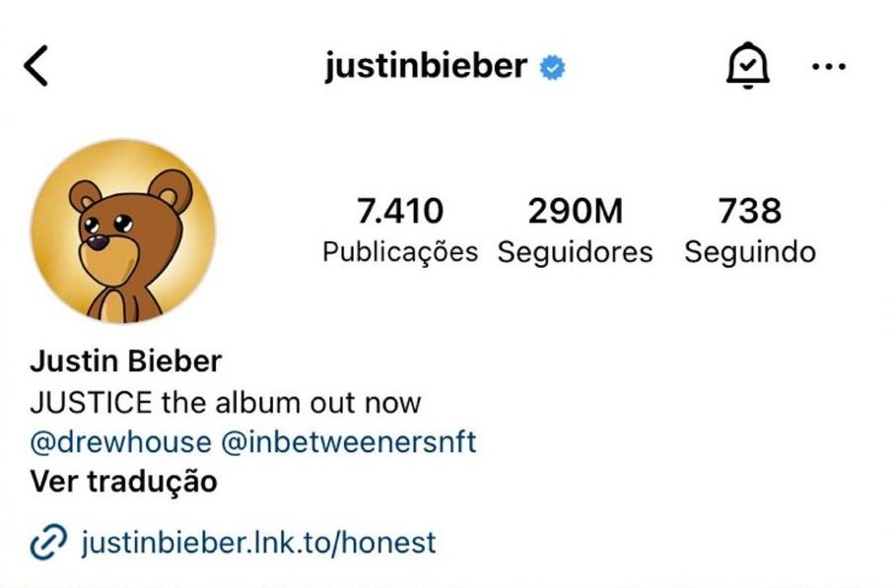Screen dimensions: 892x588
Task: Click the link chain icon
Action: (48, 543)
